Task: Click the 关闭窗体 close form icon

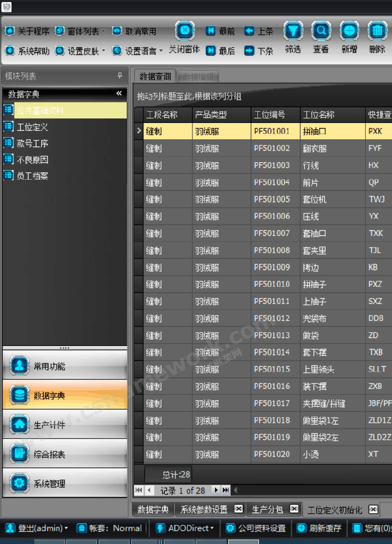Action: [x=185, y=31]
